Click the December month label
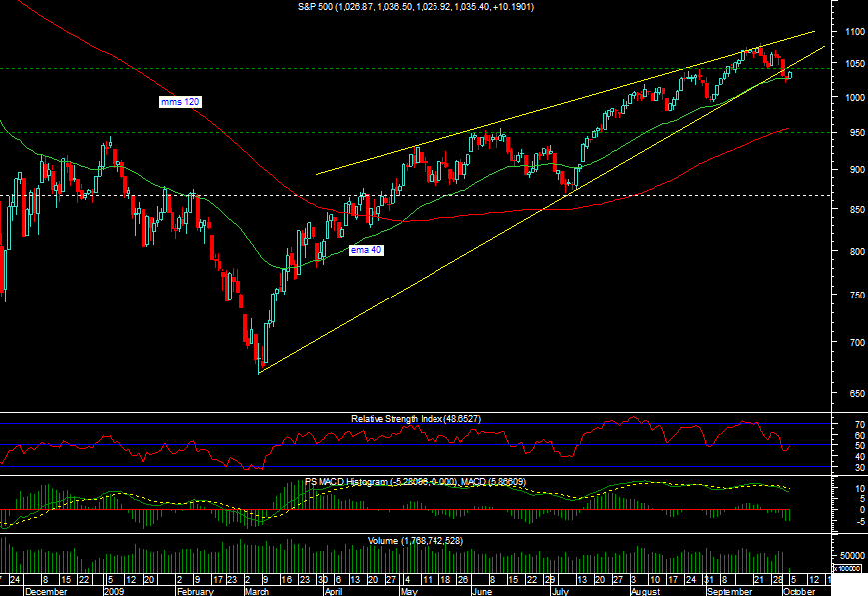The width and height of the screenshot is (868, 596). pyautogui.click(x=46, y=591)
